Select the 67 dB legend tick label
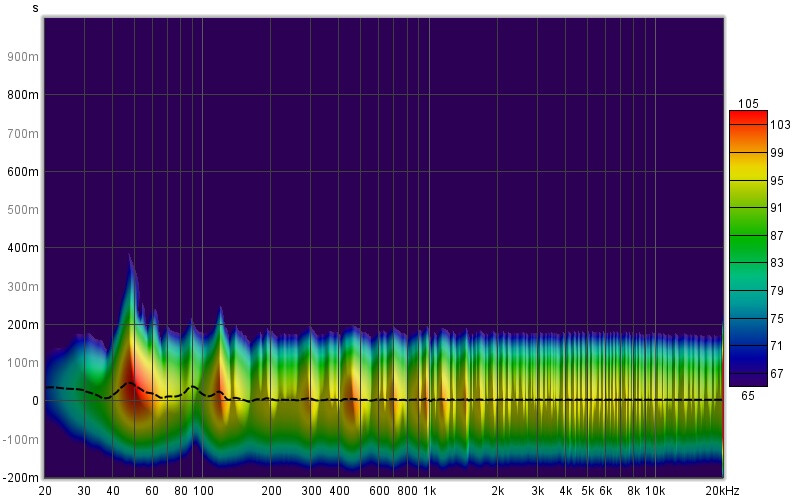 coord(777,374)
